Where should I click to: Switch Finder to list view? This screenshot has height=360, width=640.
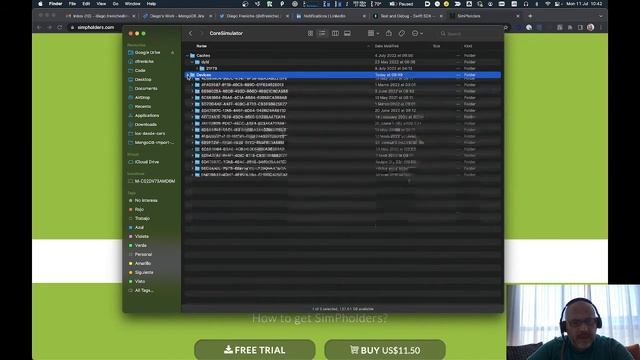click(322, 33)
